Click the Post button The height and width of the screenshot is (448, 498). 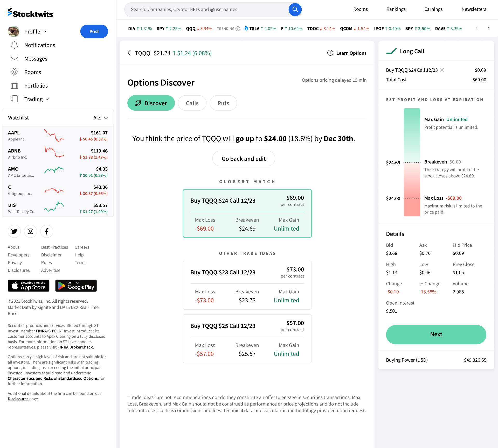point(94,31)
